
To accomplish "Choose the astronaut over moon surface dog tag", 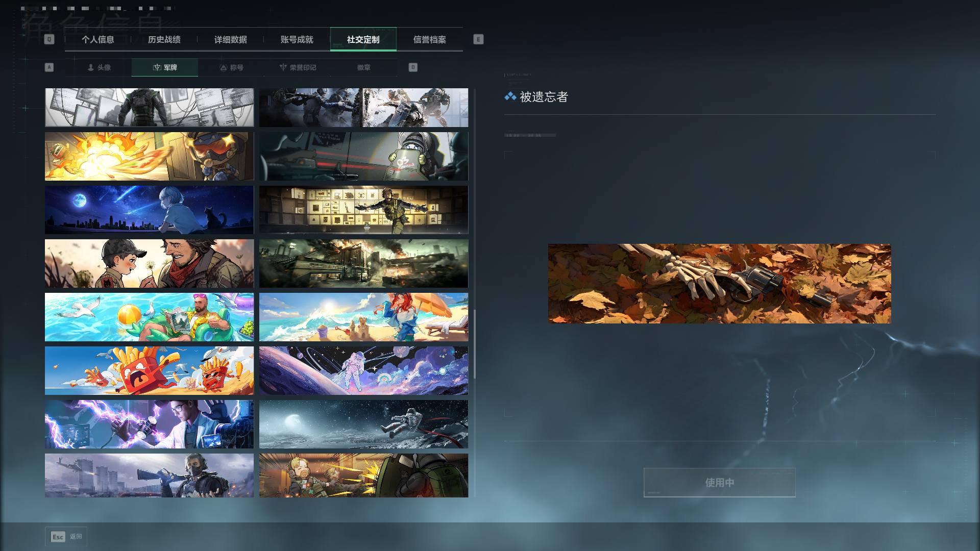I will [363, 424].
